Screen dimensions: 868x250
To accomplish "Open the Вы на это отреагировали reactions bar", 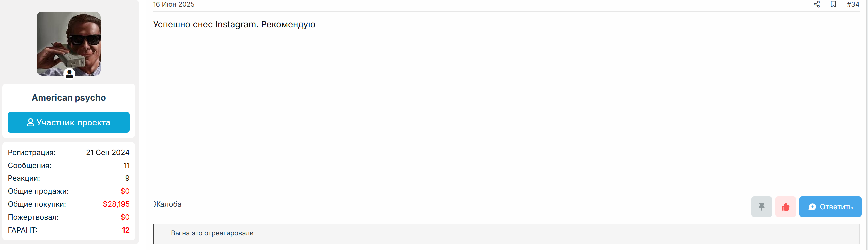I will (506, 233).
